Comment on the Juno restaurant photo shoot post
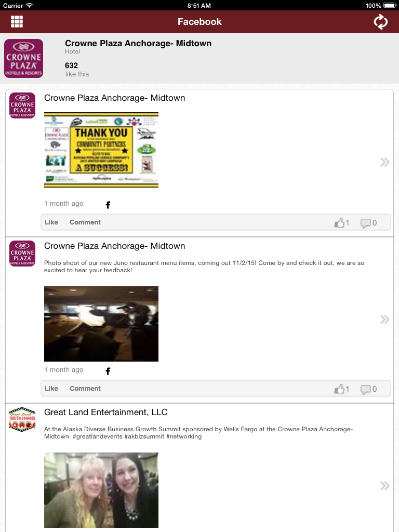This screenshot has height=532, width=399. 85,389
